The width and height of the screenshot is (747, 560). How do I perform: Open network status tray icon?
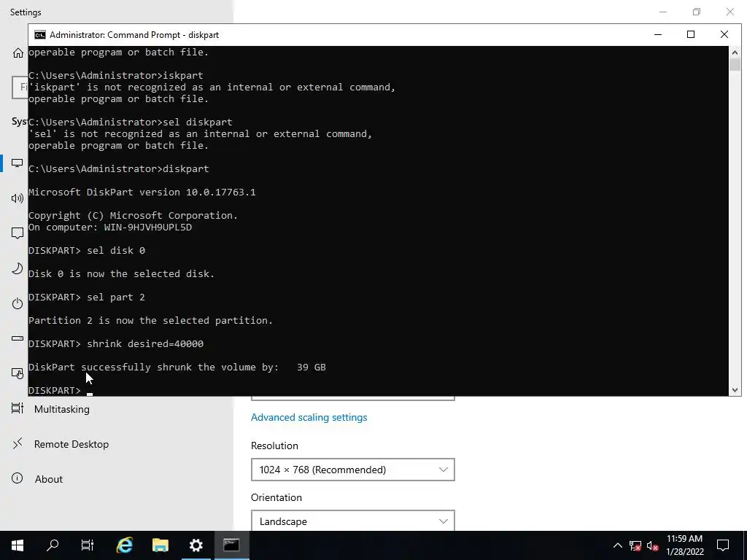[x=635, y=545]
